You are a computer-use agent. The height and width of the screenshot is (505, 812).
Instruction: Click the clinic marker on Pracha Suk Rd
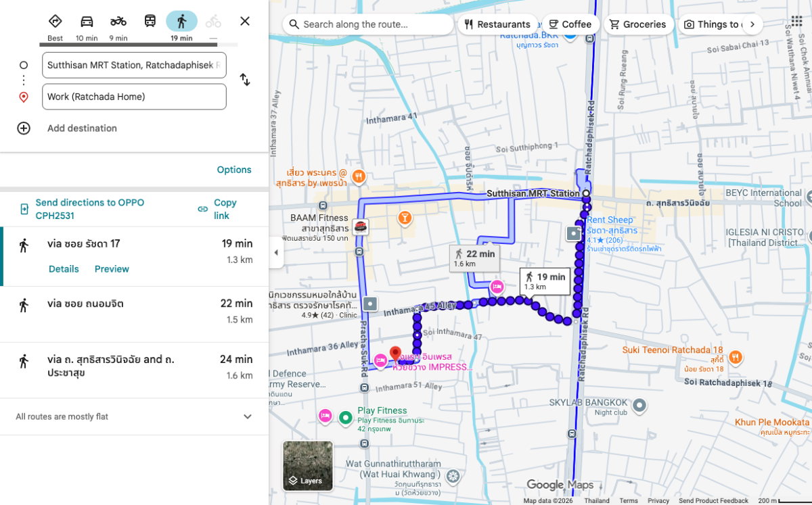point(369,304)
